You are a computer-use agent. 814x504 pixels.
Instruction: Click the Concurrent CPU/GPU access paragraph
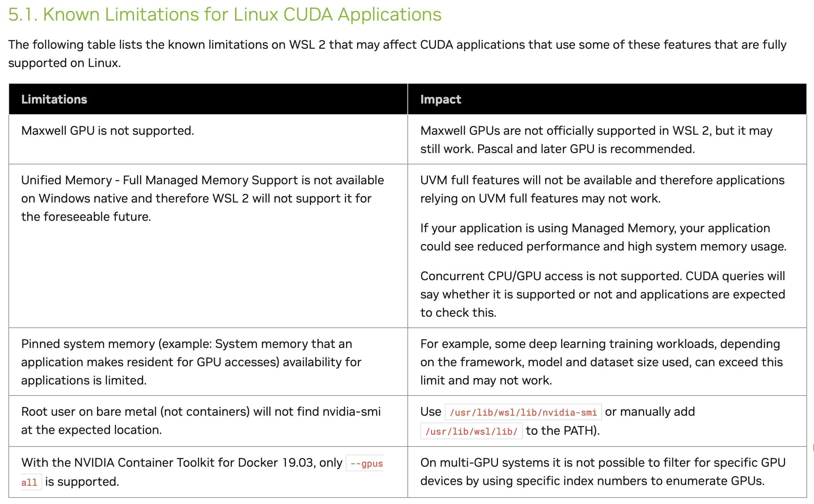tap(602, 294)
